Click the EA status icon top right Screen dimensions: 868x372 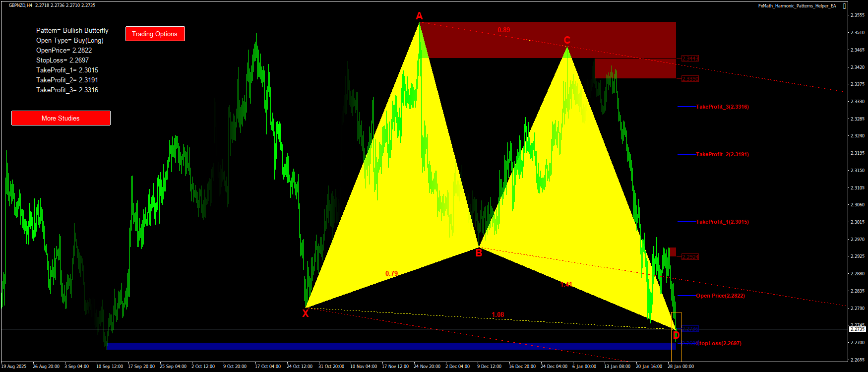tap(845, 6)
